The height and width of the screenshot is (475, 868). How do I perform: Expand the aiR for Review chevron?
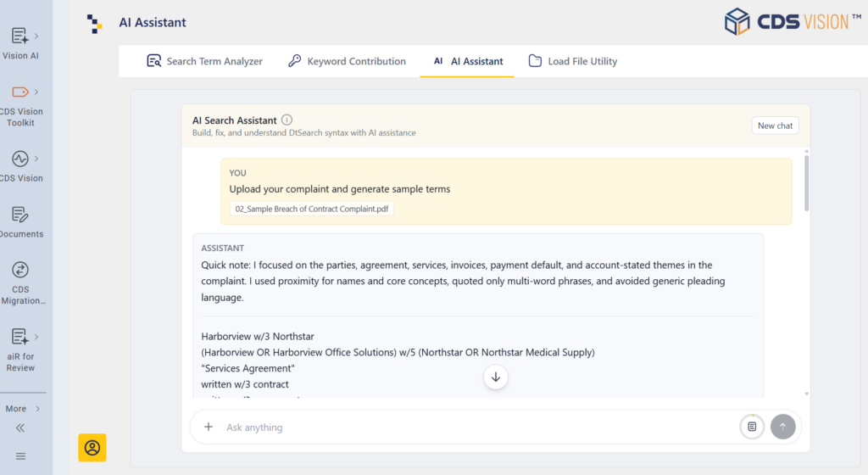click(x=36, y=337)
